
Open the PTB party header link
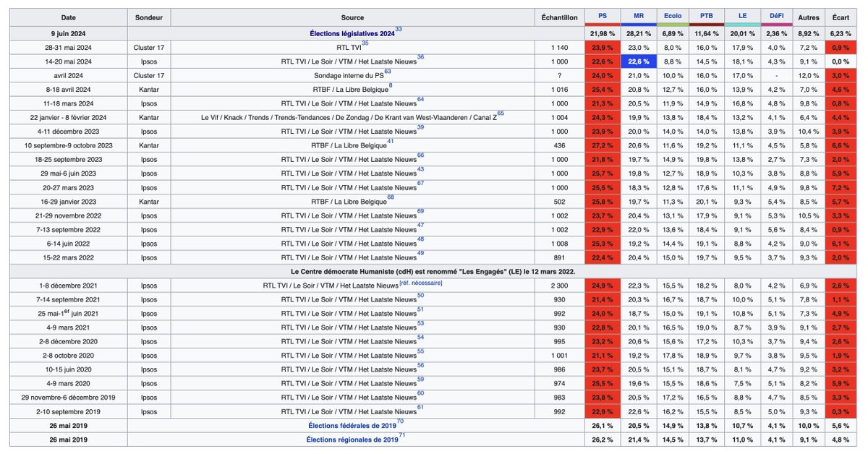pyautogui.click(x=707, y=16)
